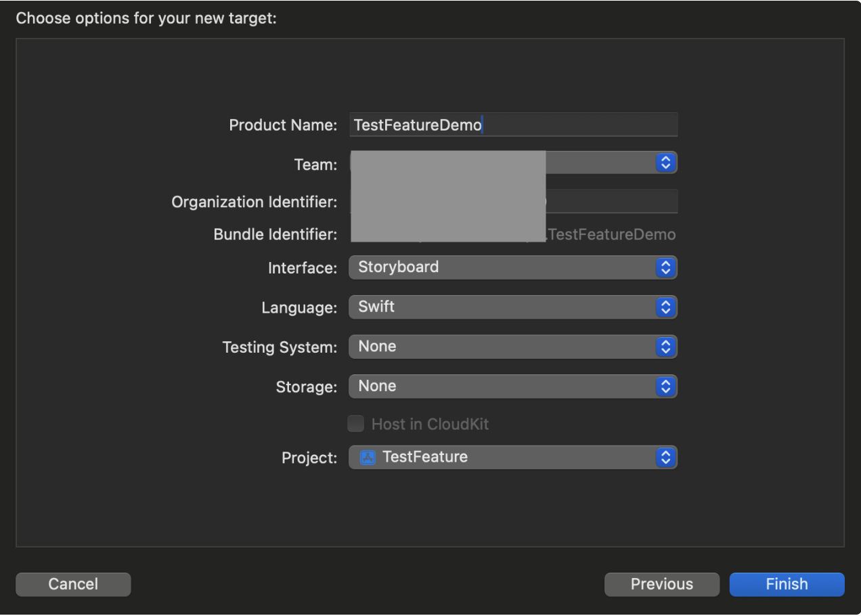Click the chevron arrows icon on Testing System
The image size is (861, 616).
(665, 347)
